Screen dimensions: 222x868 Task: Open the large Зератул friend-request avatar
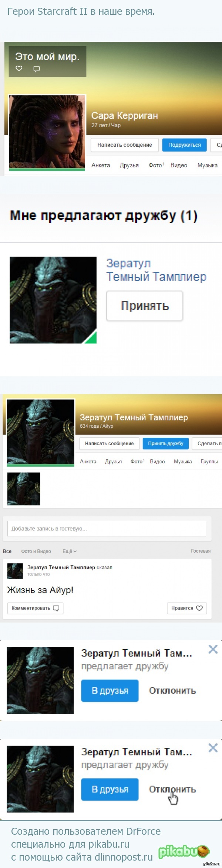click(x=53, y=300)
